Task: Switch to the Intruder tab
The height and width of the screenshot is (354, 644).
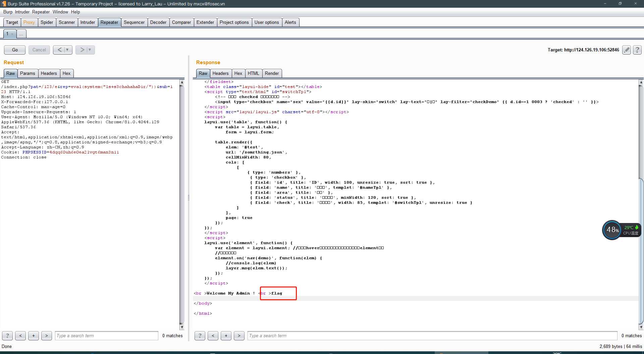Action: click(88, 22)
